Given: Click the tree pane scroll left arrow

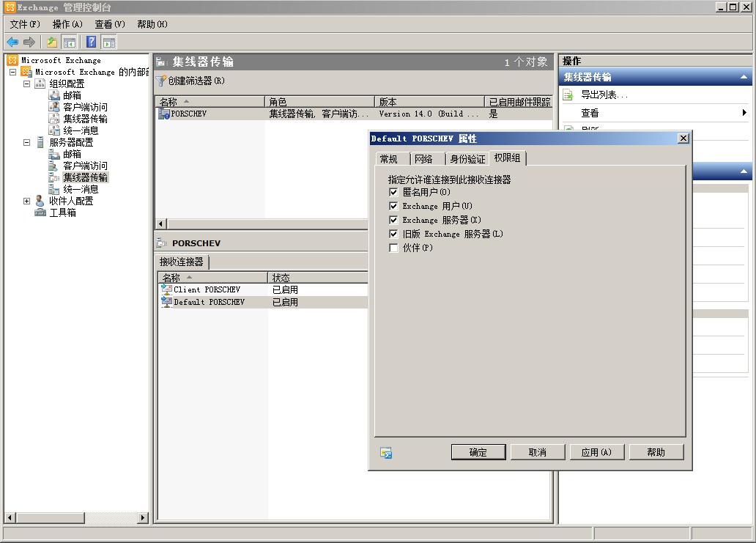Looking at the screenshot, I should (10, 518).
